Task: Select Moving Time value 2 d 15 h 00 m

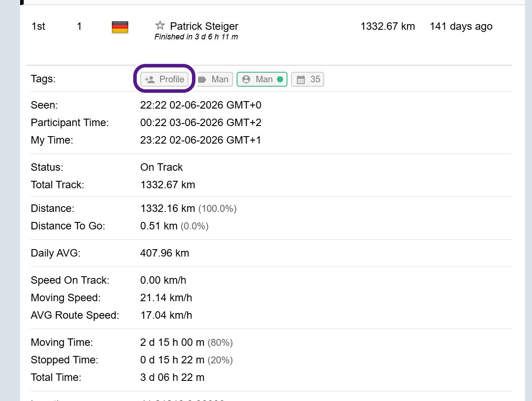Action: (172, 342)
